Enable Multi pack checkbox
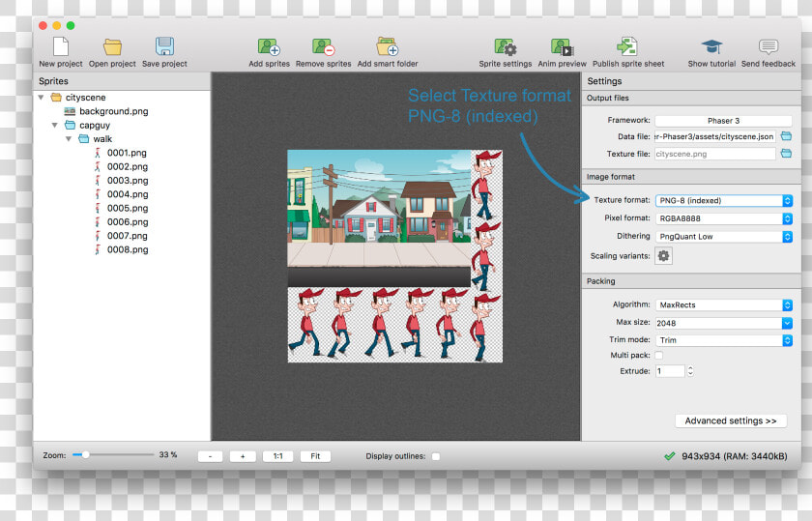Viewport: 812px width, 521px height. click(658, 356)
